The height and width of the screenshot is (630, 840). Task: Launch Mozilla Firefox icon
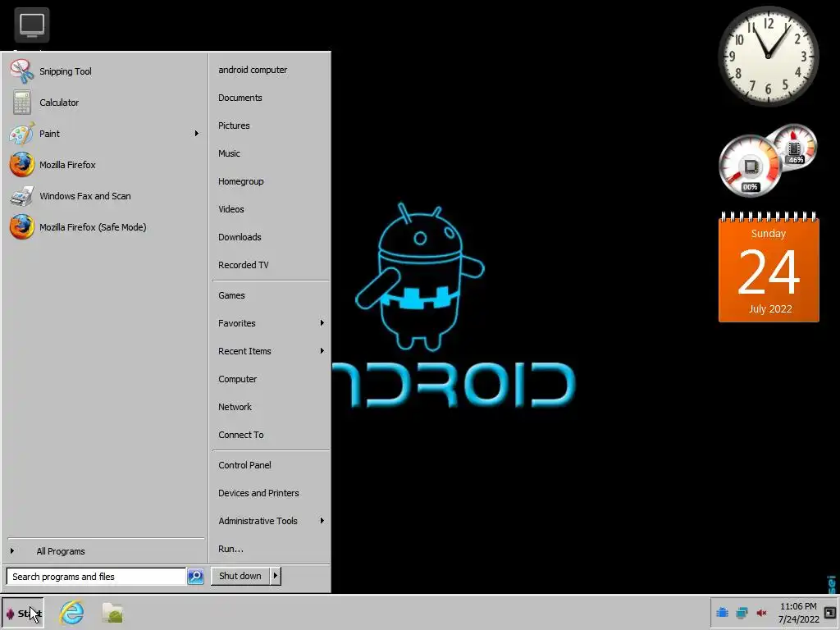22,164
